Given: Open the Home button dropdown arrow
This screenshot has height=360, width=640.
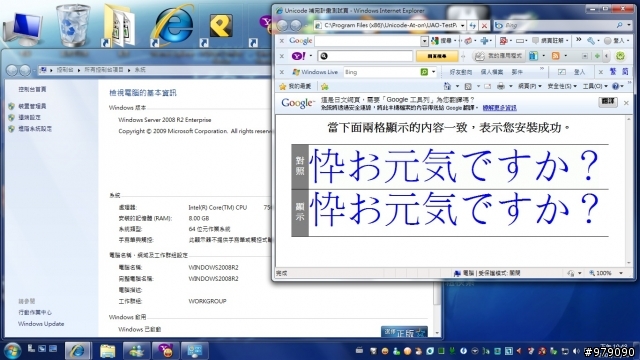Looking at the screenshot, I should (457, 86).
